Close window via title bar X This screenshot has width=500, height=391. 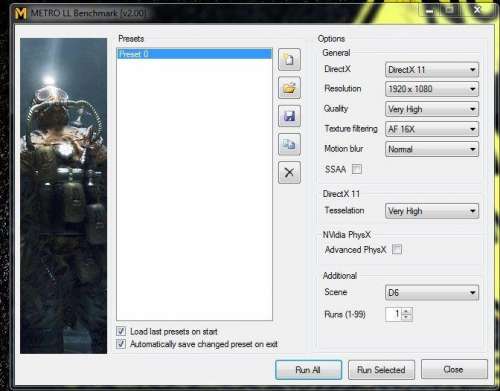pyautogui.click(x=477, y=11)
